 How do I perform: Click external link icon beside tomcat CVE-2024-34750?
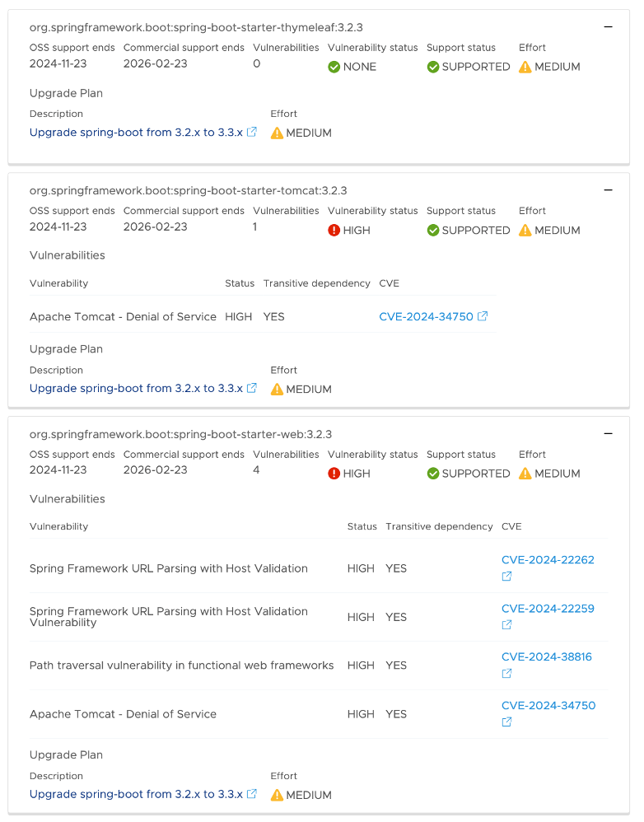(x=483, y=316)
